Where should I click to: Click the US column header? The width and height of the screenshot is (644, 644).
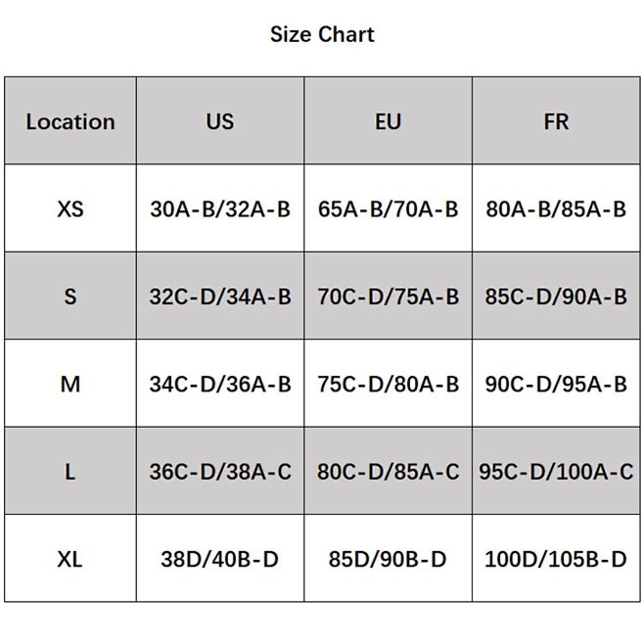(x=220, y=122)
